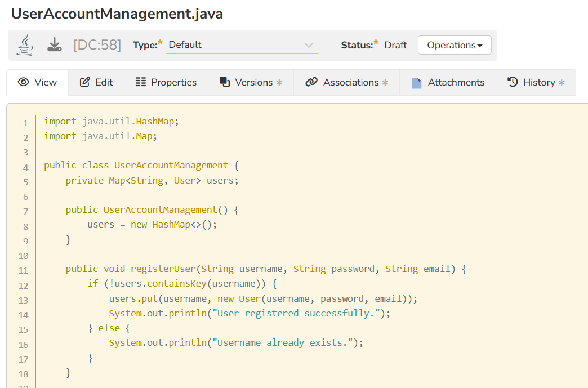Click the UserAccountManagement.java title heading
The width and height of the screenshot is (588, 388).
(117, 14)
